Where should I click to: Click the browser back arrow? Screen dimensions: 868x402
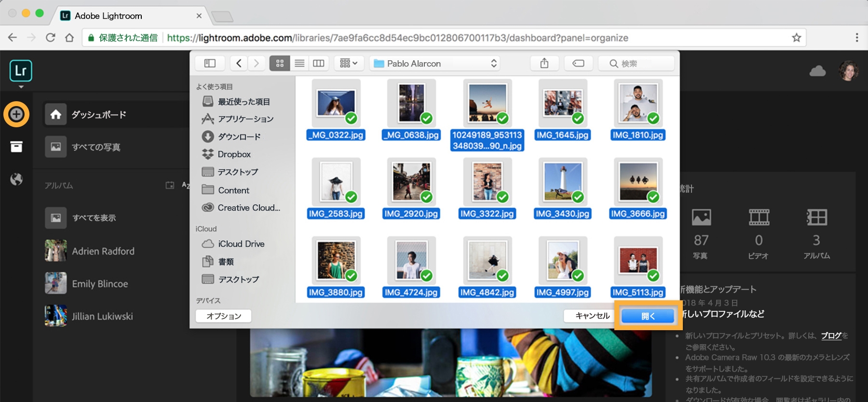pos(13,38)
